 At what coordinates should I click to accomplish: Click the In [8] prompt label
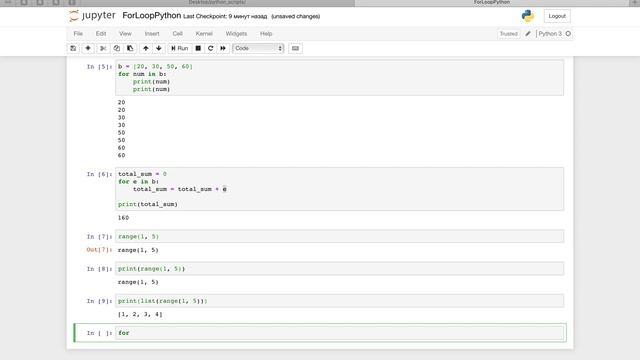click(99, 269)
